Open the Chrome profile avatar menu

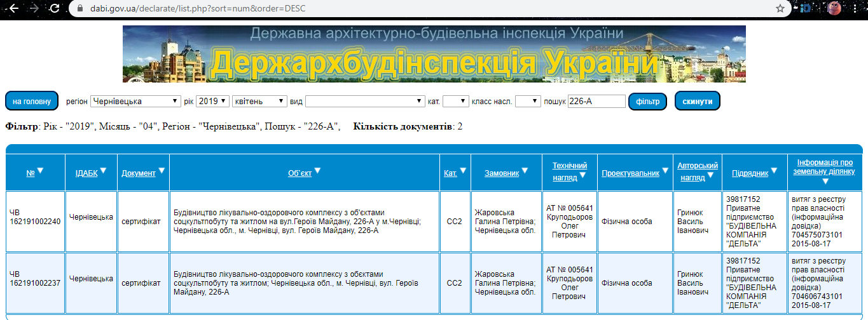click(x=835, y=8)
